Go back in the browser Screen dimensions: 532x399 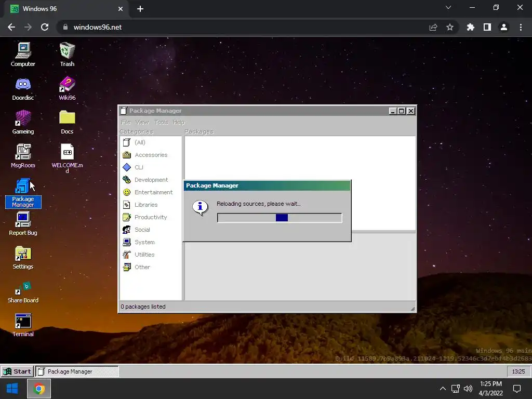11,27
